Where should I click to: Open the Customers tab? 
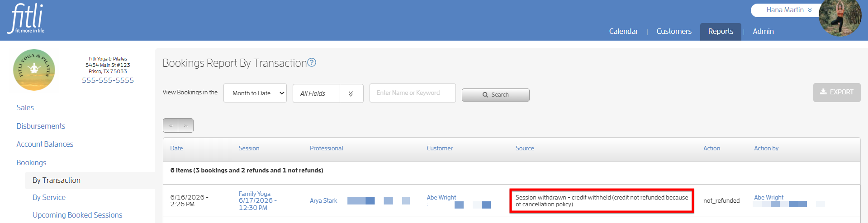tap(674, 31)
